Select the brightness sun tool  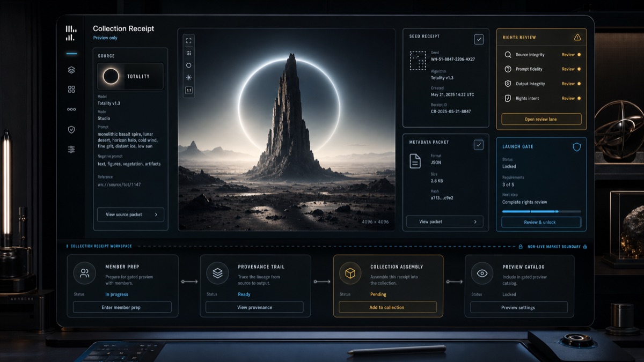click(x=188, y=78)
